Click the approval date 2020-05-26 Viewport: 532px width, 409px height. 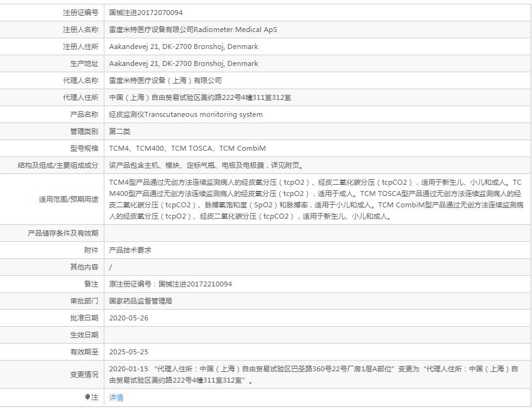128,318
